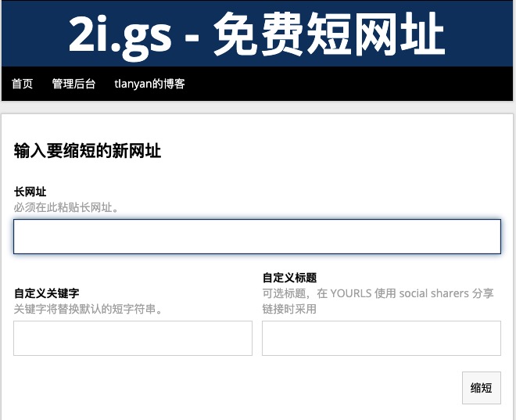The width and height of the screenshot is (516, 420).
Task: Click the hint 关键字将替换默认的短字符串。
Action: coord(88,309)
